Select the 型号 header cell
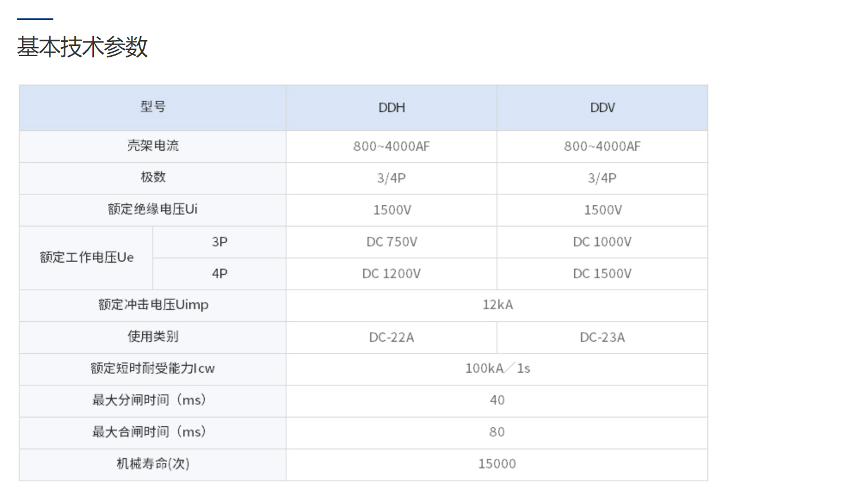868x499 pixels. [x=153, y=107]
